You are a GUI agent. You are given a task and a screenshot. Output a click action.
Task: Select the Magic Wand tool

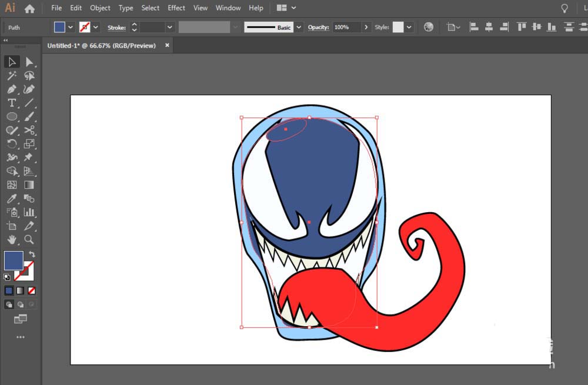[x=12, y=76]
